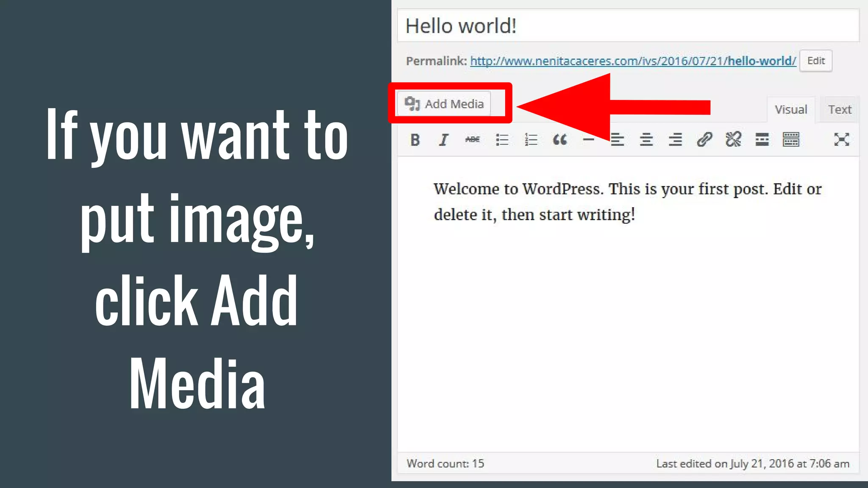Screen dimensions: 868x488
Task: Click the Add Media button
Action: coord(444,104)
